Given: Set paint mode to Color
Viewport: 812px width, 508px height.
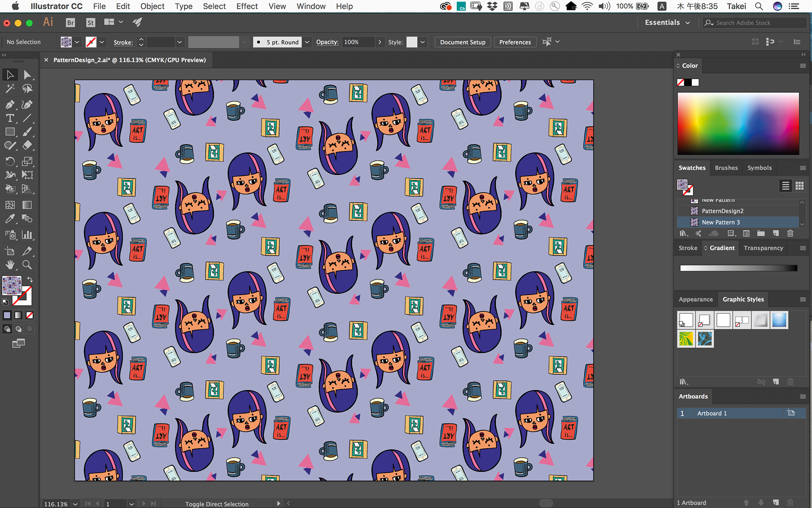Looking at the screenshot, I should point(7,315).
